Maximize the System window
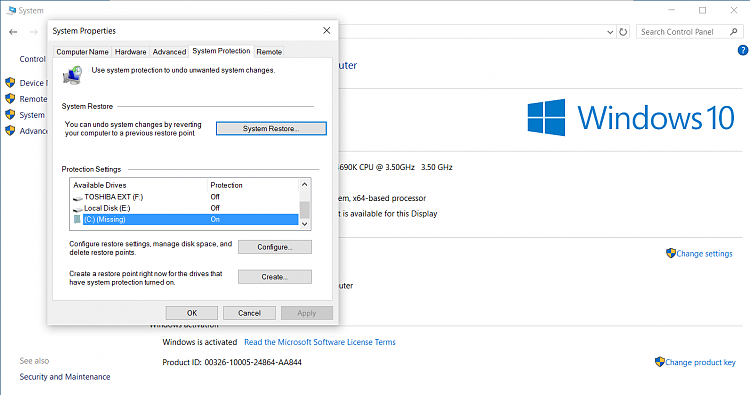Image resolution: width=750 pixels, height=395 pixels. 702,10
